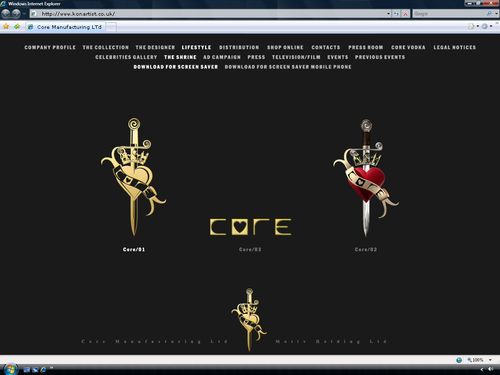Viewport: 500px width, 375px height.
Task: Click the small gold dagger footer emblem
Action: point(249,319)
